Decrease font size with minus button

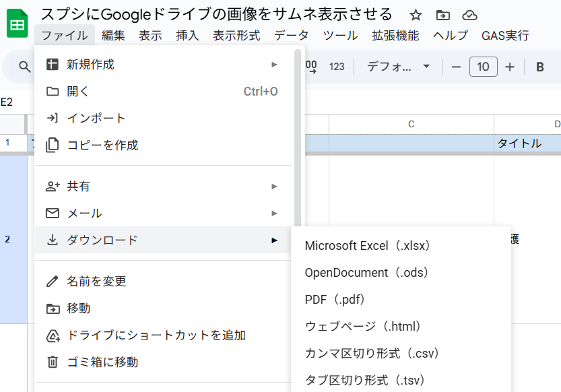456,67
